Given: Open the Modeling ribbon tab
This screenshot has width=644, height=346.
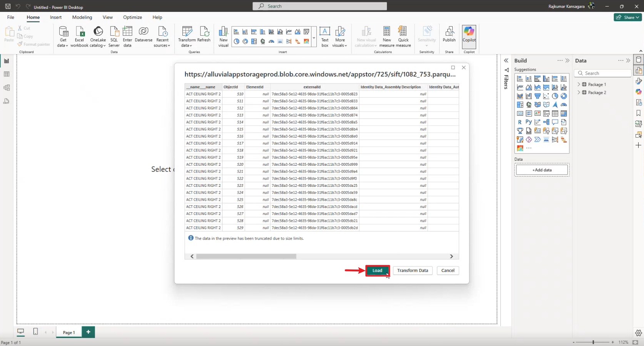Looking at the screenshot, I should pyautogui.click(x=82, y=17).
